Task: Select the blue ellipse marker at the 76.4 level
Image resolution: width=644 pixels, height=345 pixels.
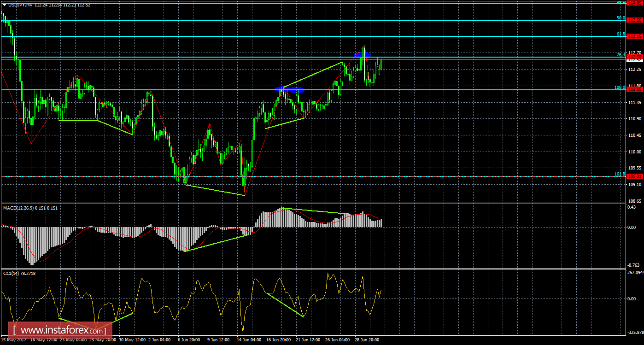Action: coord(362,55)
